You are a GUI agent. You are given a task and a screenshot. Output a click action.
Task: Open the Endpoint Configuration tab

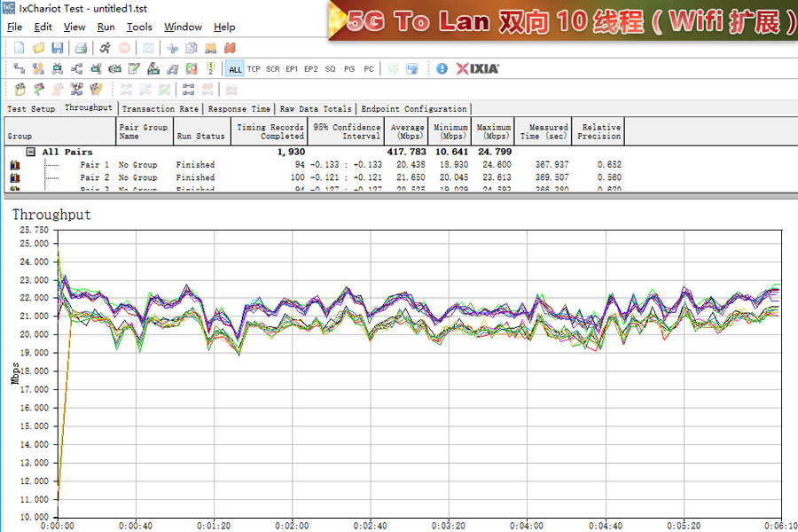click(x=413, y=109)
